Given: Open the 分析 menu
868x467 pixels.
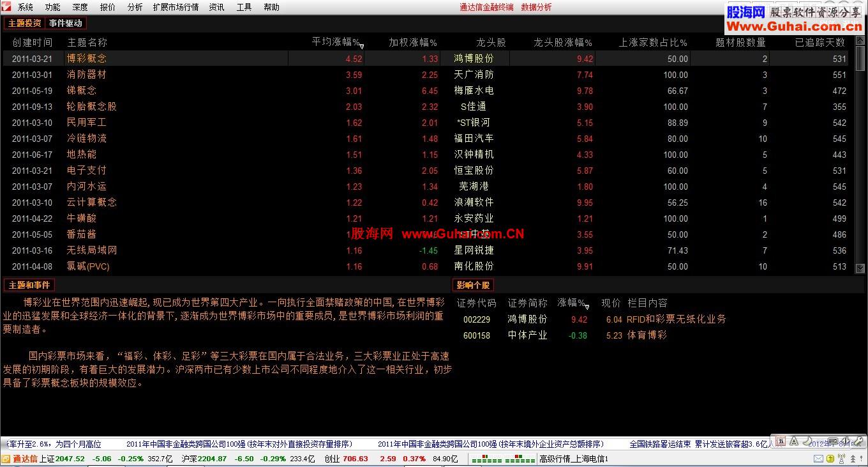Looking at the screenshot, I should 135,7.
